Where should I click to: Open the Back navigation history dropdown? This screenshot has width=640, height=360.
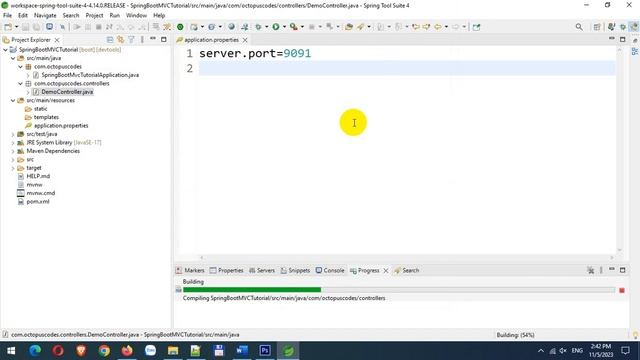(446, 27)
